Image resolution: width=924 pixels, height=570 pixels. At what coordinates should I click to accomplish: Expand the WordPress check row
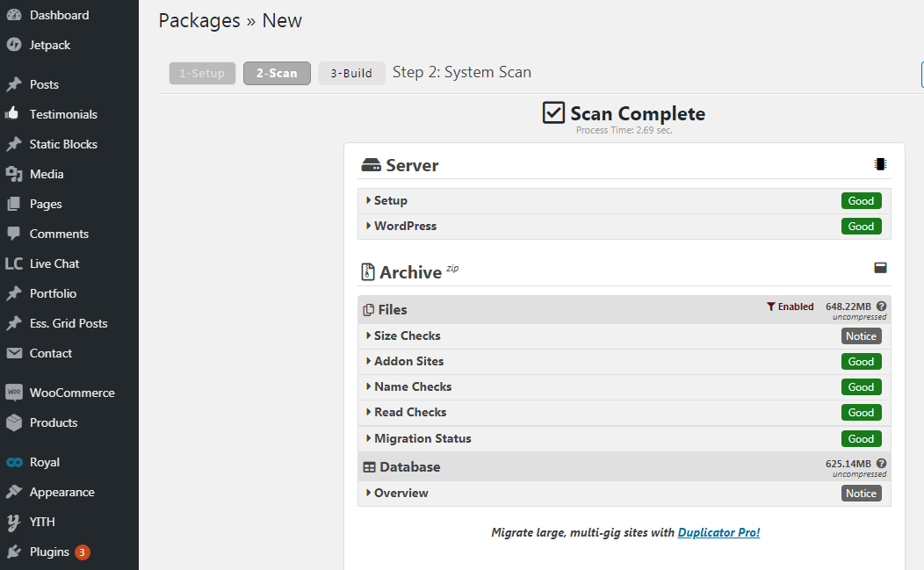(x=404, y=226)
